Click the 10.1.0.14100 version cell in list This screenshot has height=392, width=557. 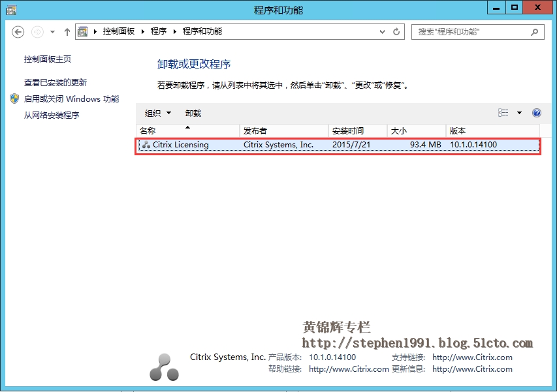point(473,145)
